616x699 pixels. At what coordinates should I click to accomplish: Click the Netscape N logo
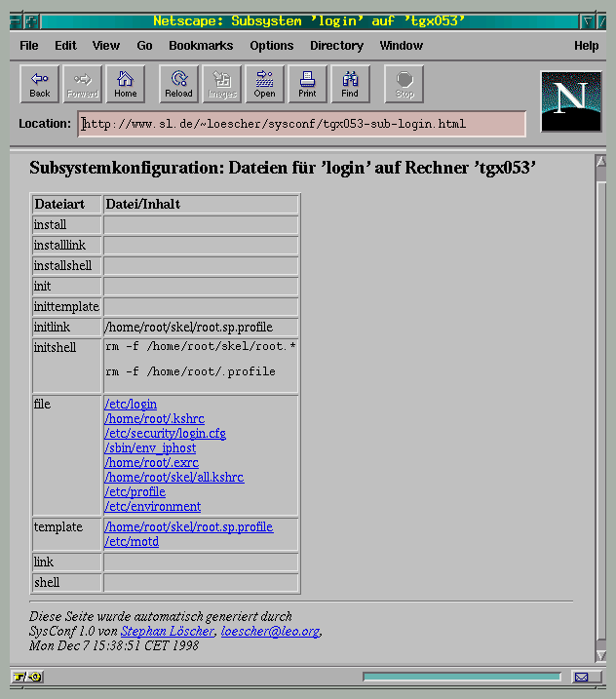(x=571, y=101)
